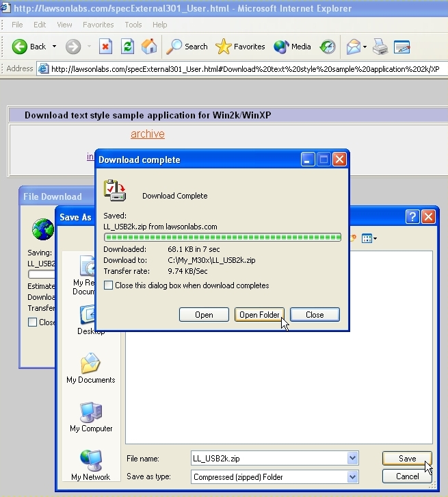Open the Tools menu
This screenshot has height=497, width=448.
coord(133,25)
